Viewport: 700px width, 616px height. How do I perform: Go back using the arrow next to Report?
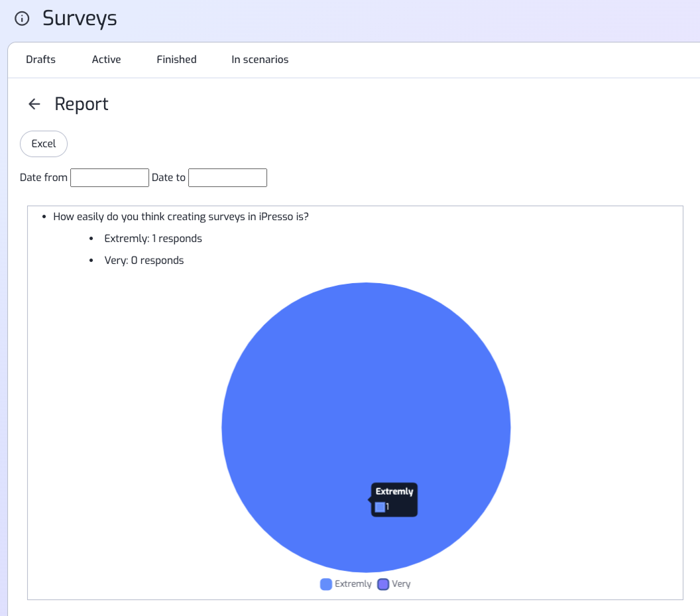(x=34, y=104)
